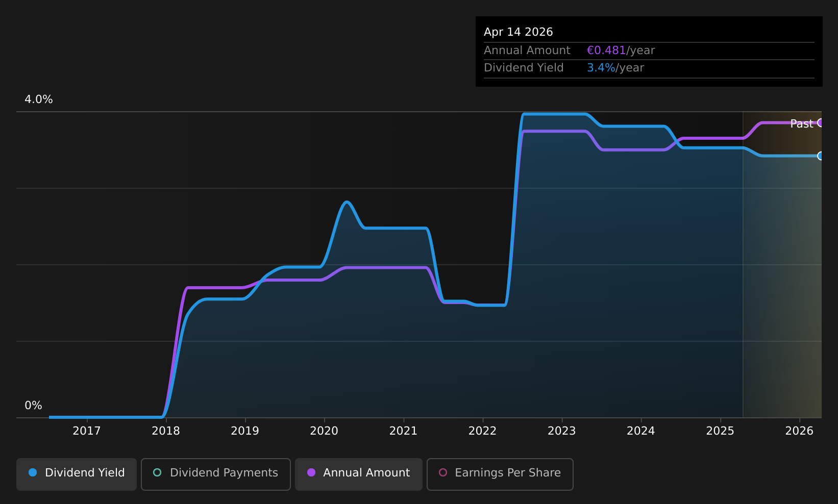
Task: Click the 4.0% y-axis label
Action: 39,99
